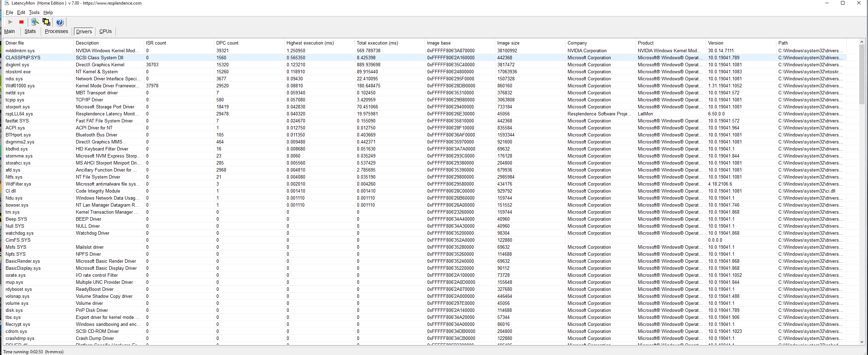Sort by the Path column header
This screenshot has width=868, height=355.
tap(811, 43)
